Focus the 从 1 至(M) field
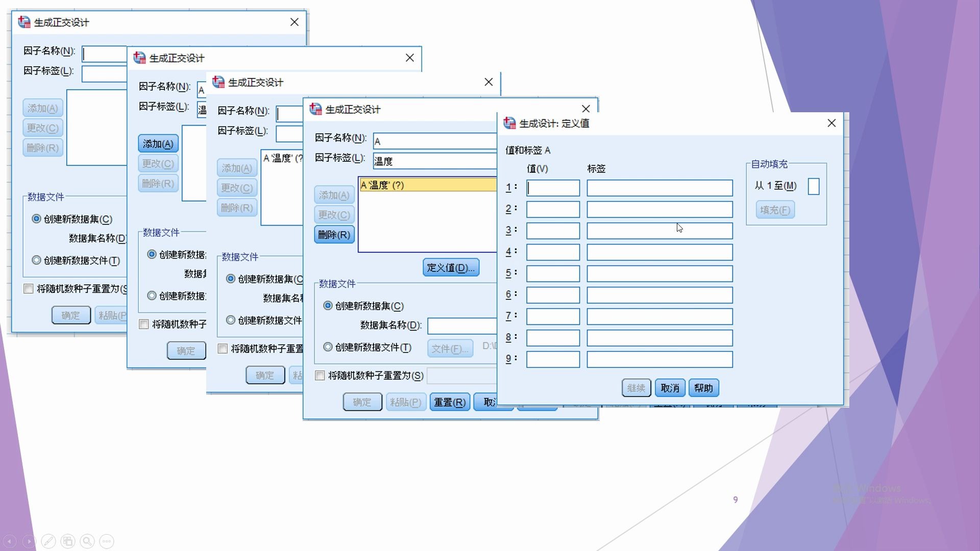 pyautogui.click(x=814, y=186)
